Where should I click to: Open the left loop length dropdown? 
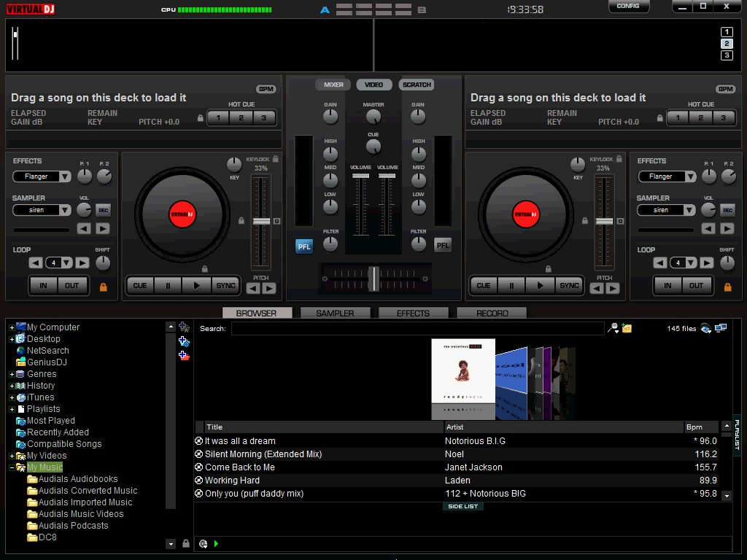[x=66, y=262]
